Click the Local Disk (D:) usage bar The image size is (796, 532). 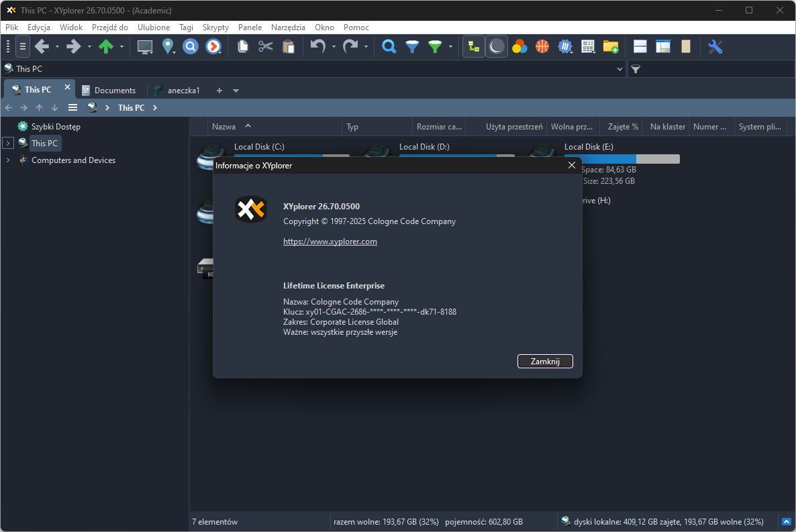tap(457, 156)
